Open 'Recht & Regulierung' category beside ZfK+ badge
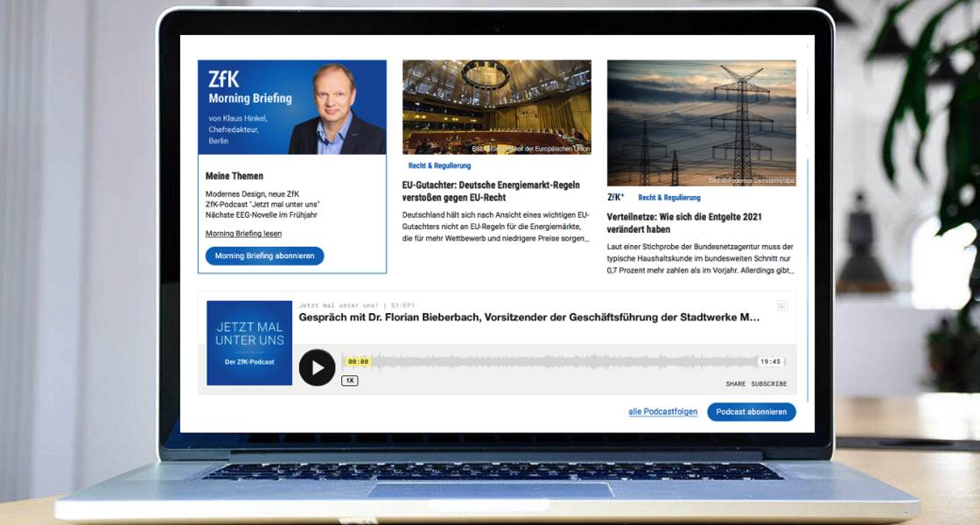The image size is (980, 525). (668, 198)
